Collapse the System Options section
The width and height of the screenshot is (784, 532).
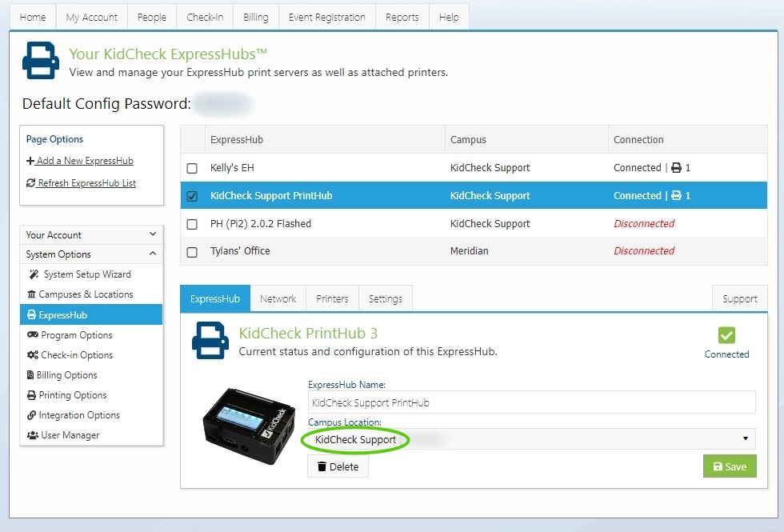(x=91, y=254)
